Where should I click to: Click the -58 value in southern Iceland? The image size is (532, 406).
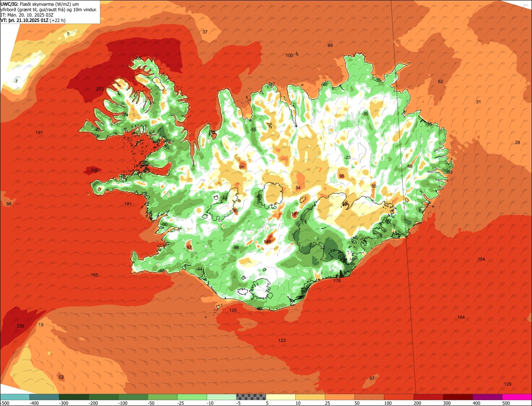236,247
